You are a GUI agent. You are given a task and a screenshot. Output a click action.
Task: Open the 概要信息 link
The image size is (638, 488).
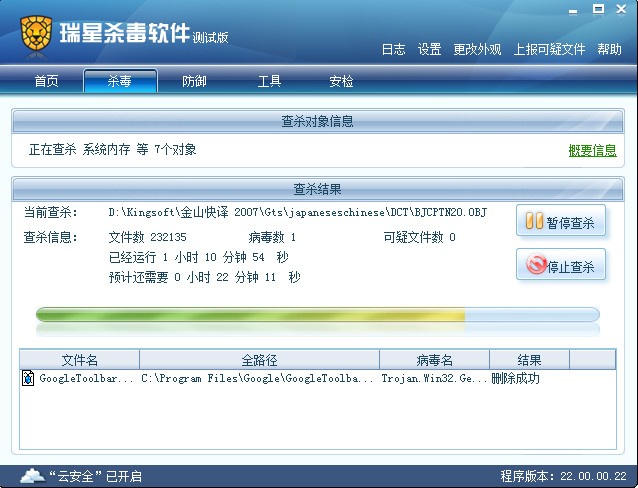point(592,151)
